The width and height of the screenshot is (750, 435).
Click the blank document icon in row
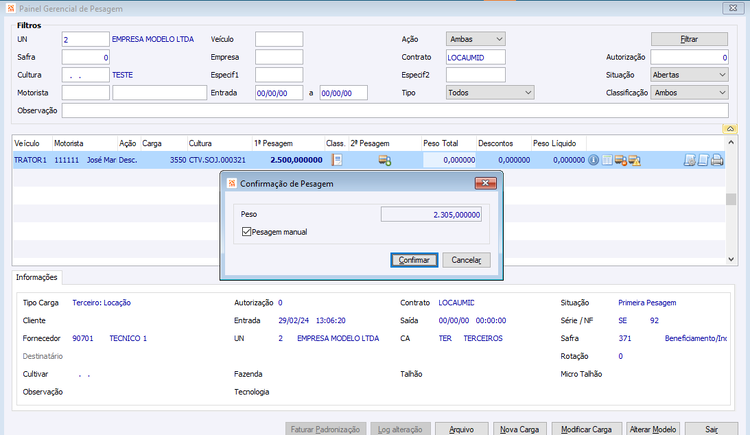pyautogui.click(x=703, y=160)
